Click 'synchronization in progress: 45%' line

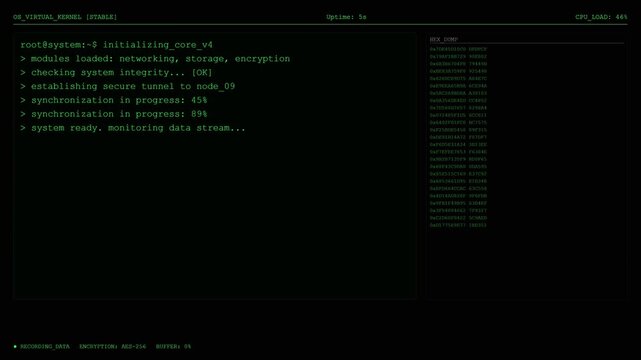point(114,101)
